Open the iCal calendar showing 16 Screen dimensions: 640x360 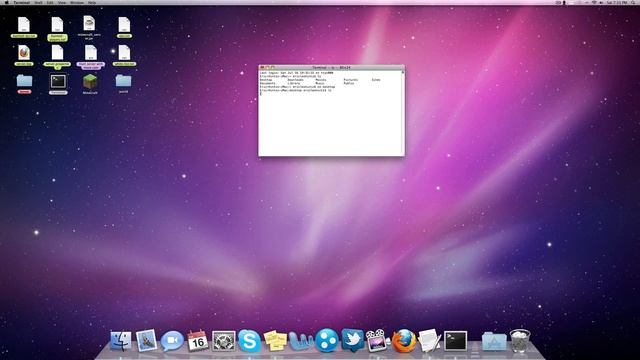[198, 341]
